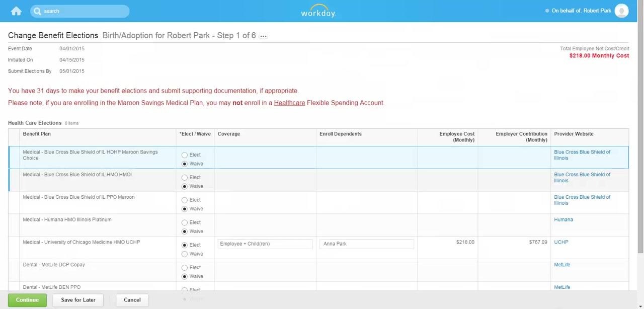Open the Humana provider website link
This screenshot has width=644, height=309.
(x=563, y=220)
